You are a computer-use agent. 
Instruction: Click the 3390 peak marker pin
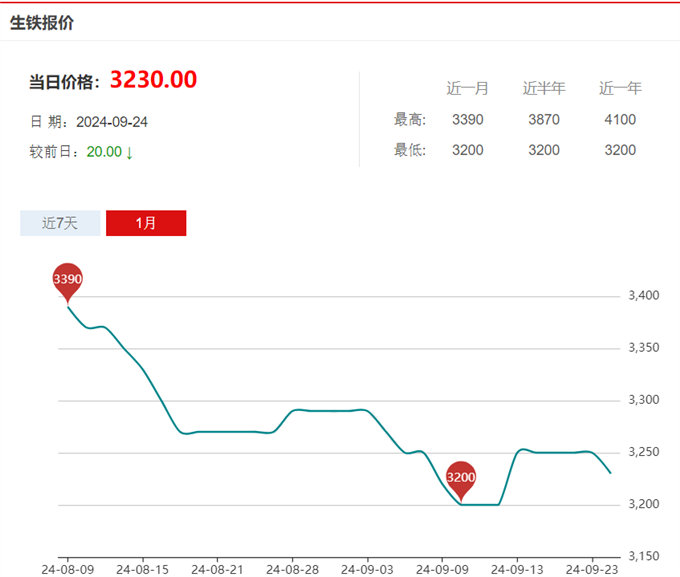67,279
